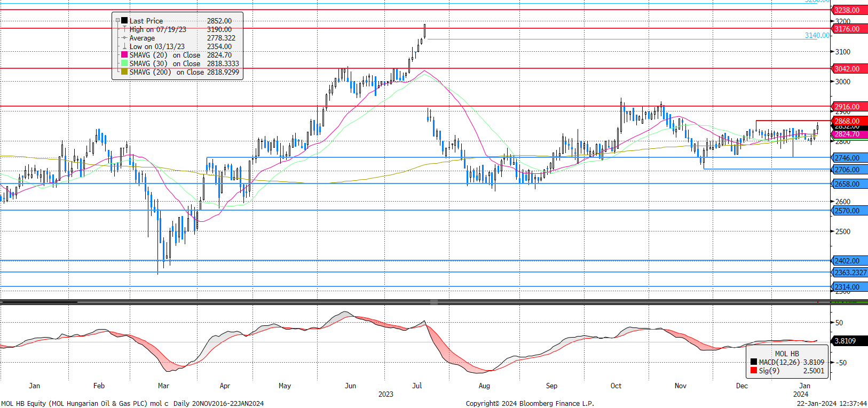Viewport: 868px width, 408px height.
Task: Click the Jun label on time axis
Action: [350, 386]
